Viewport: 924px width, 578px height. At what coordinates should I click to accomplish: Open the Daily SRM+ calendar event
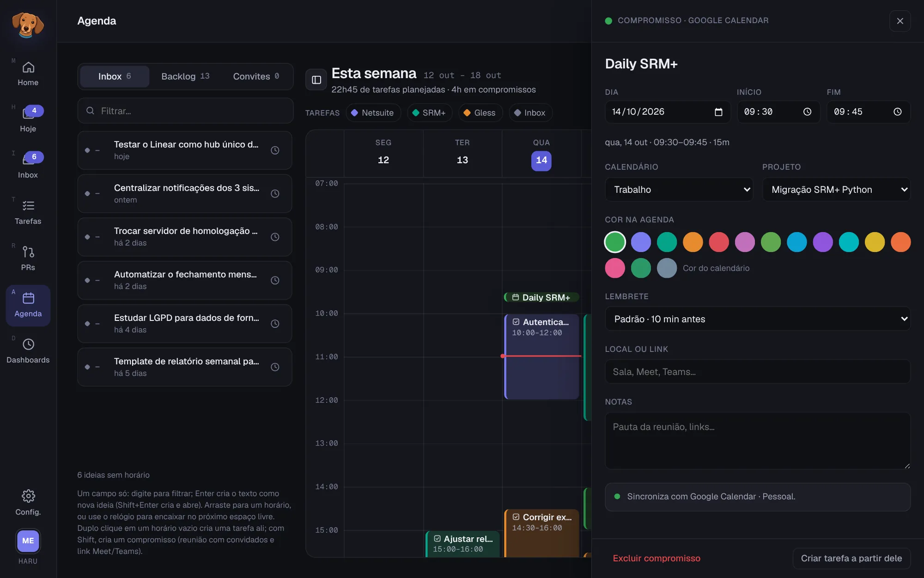tap(541, 297)
